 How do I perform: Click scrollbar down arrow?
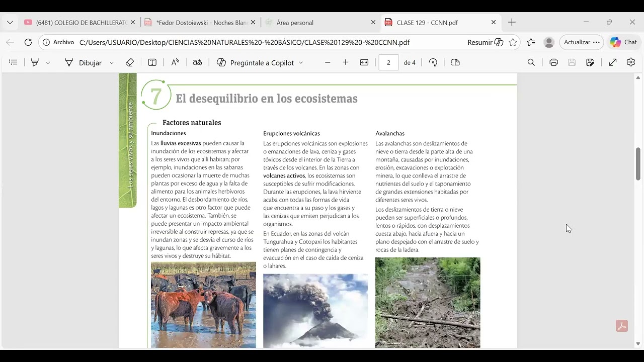coord(638,344)
